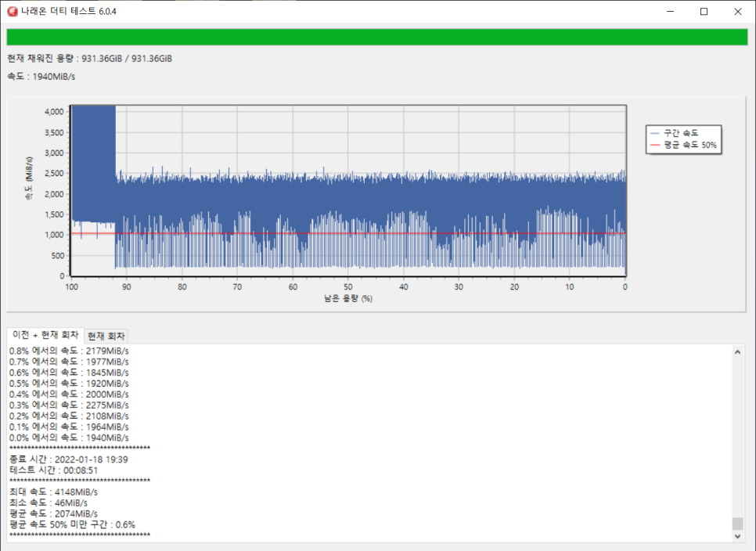Click the 2,500 y-axis label
The height and width of the screenshot is (551, 756).
[x=54, y=174]
